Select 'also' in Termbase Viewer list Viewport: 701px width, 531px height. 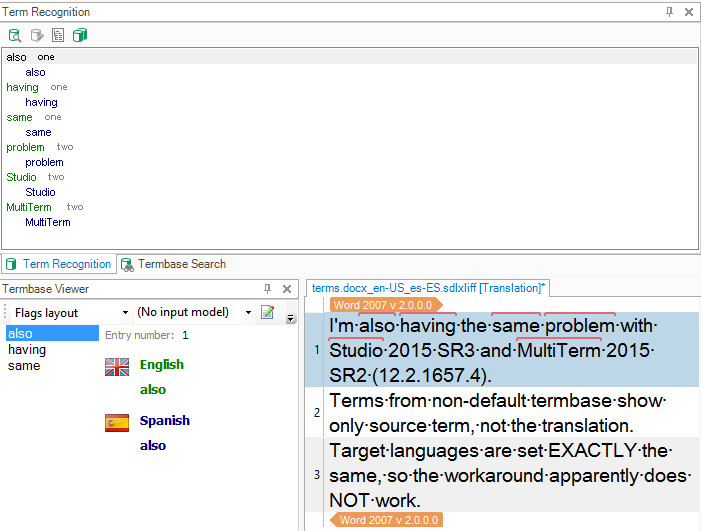click(52, 333)
